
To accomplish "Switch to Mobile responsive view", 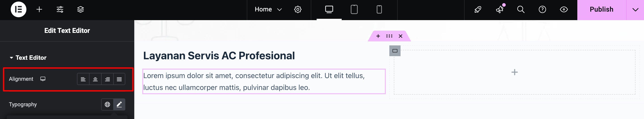I will [x=379, y=9].
